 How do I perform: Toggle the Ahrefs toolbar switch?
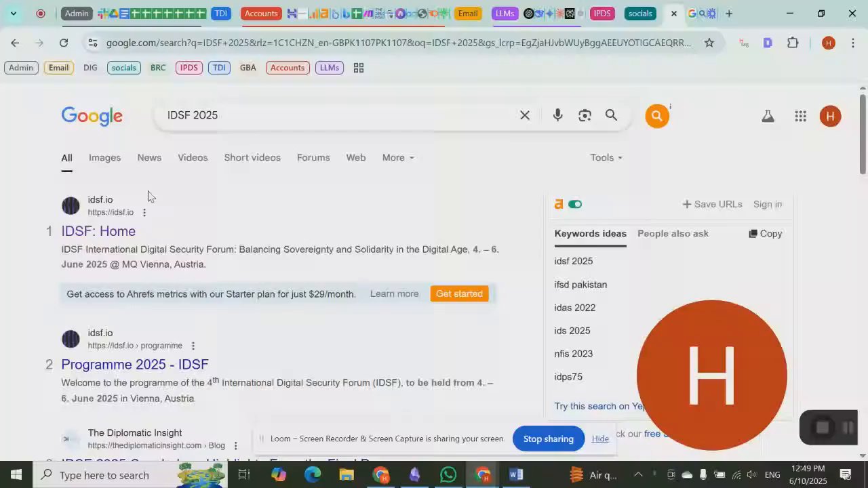pyautogui.click(x=575, y=204)
